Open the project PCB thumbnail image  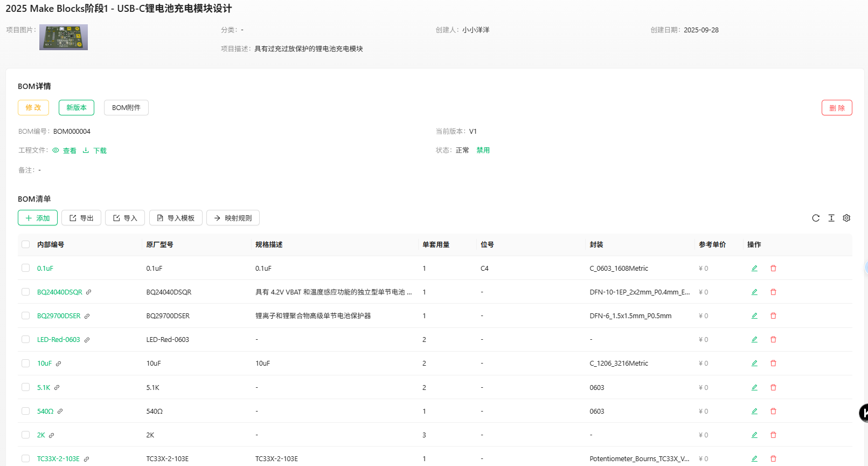click(x=64, y=37)
